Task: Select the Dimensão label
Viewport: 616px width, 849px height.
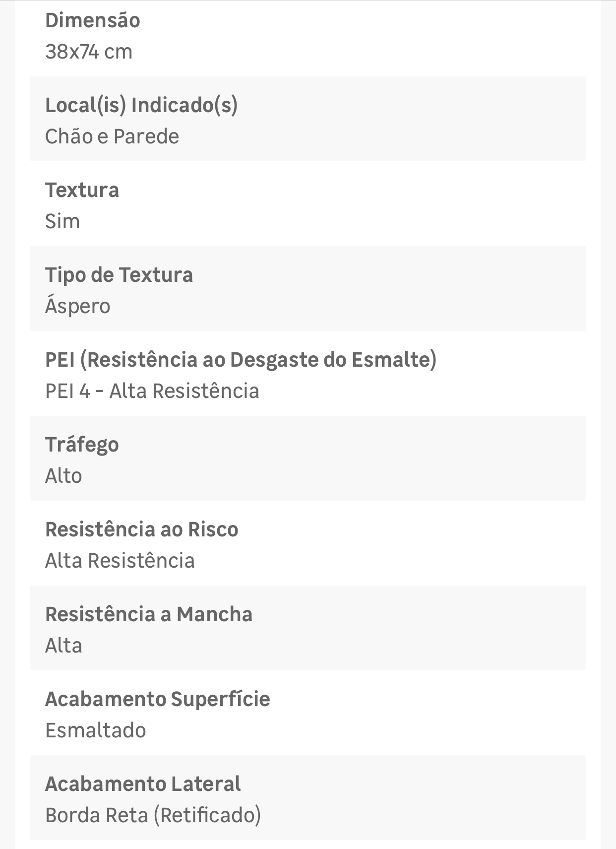Action: 93,20
